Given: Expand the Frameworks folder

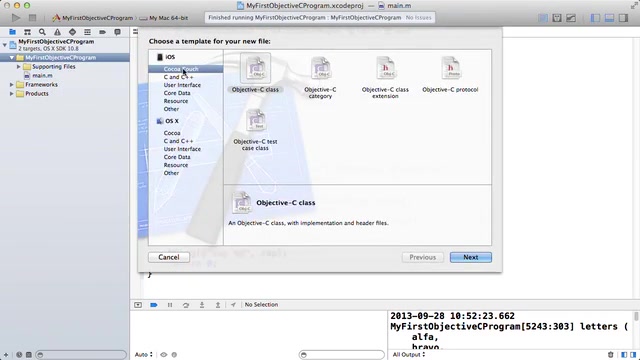Looking at the screenshot, I should tap(11, 84).
